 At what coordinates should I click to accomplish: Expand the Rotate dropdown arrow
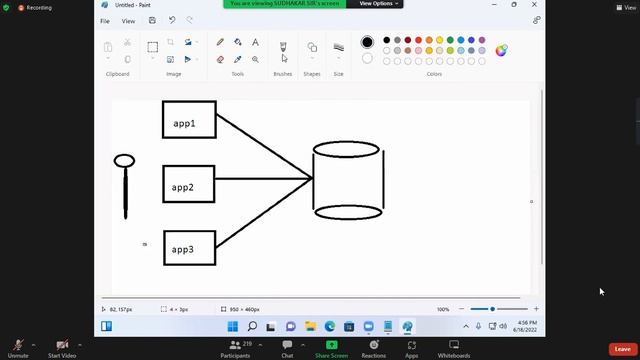pos(197,42)
